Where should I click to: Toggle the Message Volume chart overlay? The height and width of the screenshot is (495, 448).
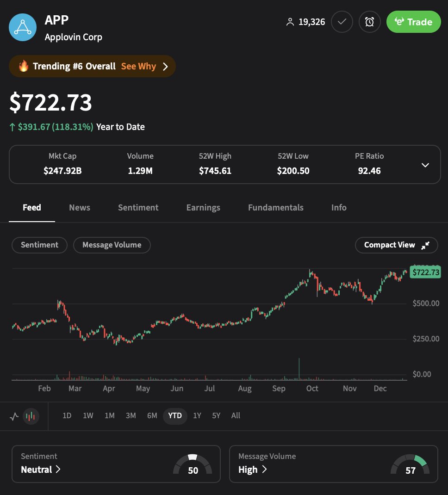click(112, 245)
